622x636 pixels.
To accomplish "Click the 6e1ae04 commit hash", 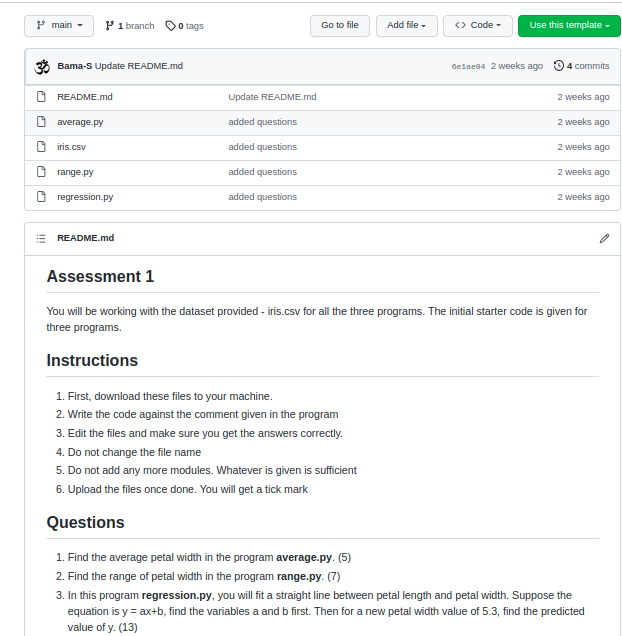I will [x=468, y=67].
